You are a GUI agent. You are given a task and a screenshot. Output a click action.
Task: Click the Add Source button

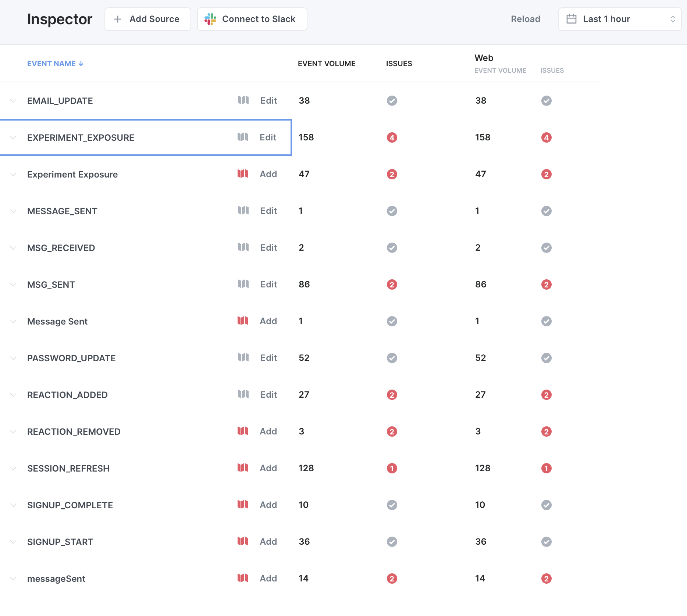[x=147, y=19]
